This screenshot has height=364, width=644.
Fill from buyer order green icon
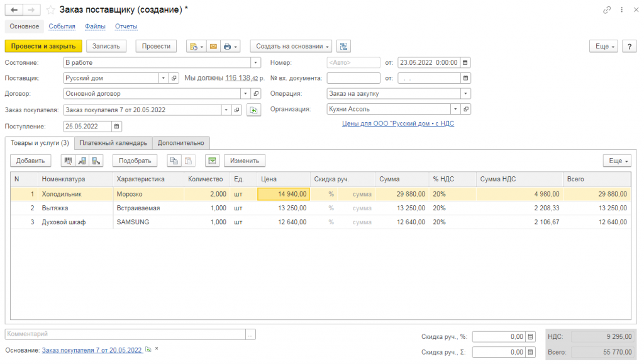point(254,110)
